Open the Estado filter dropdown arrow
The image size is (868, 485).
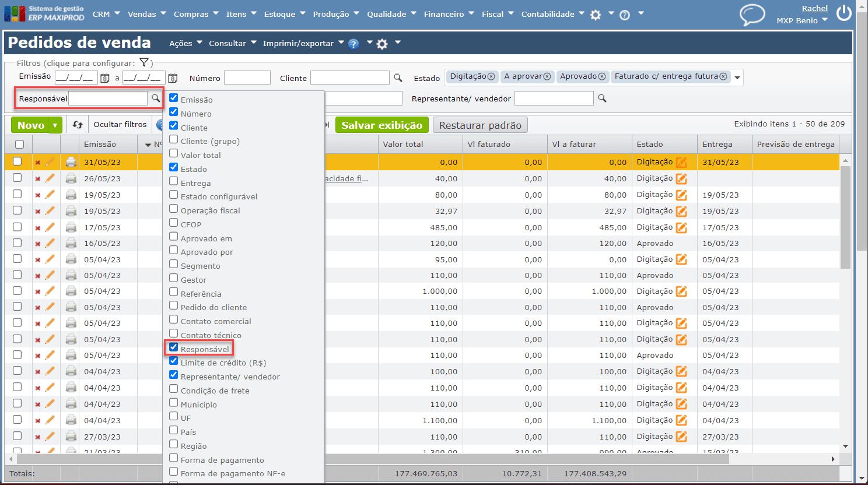click(x=737, y=78)
